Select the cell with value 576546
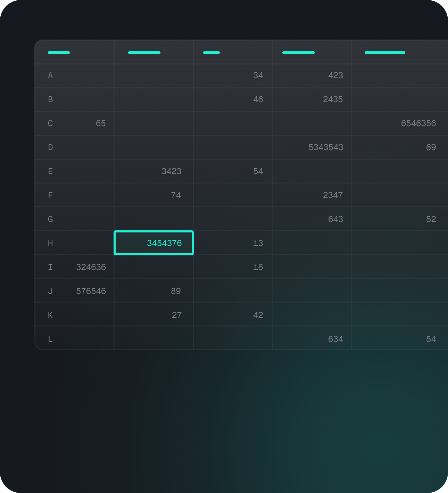Image resolution: width=448 pixels, height=493 pixels. coord(91,291)
